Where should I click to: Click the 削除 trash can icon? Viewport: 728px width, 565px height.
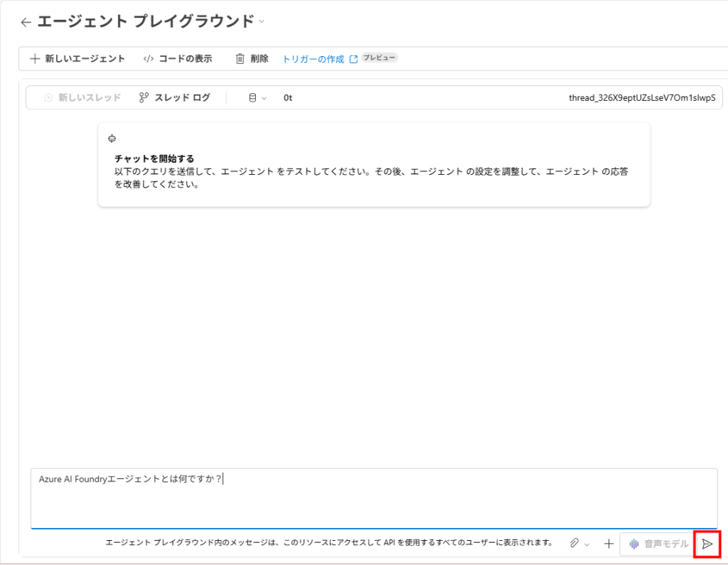click(240, 59)
